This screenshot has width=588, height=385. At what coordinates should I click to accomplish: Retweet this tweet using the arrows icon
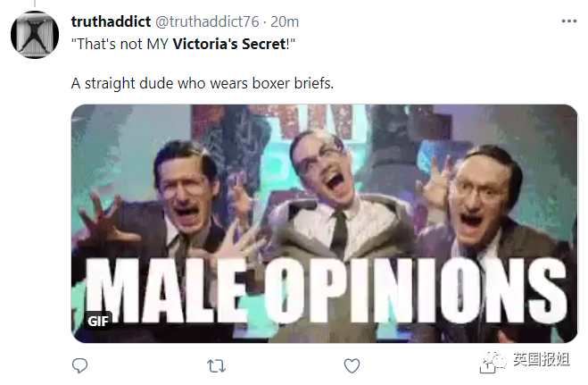pos(217,366)
